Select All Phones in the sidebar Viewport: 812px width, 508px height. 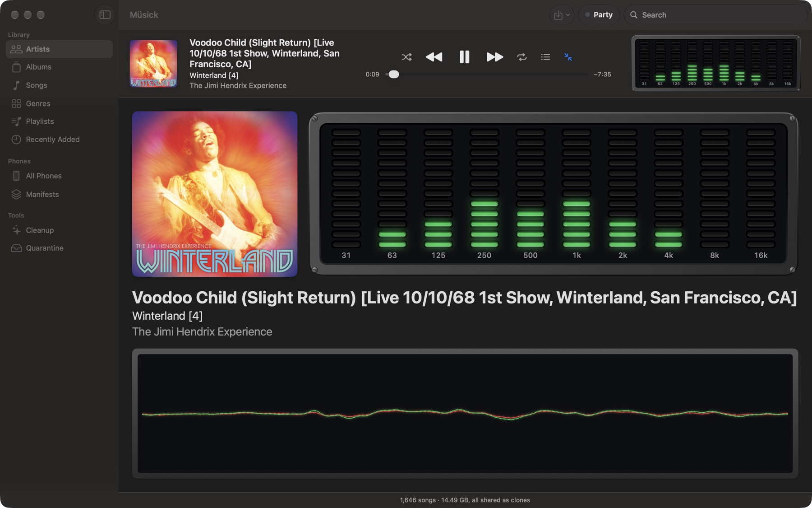[59, 176]
